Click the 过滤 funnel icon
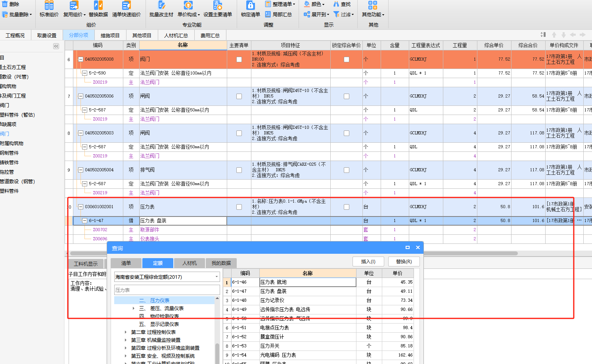Image resolution: width=592 pixels, height=364 pixels. 336,14
